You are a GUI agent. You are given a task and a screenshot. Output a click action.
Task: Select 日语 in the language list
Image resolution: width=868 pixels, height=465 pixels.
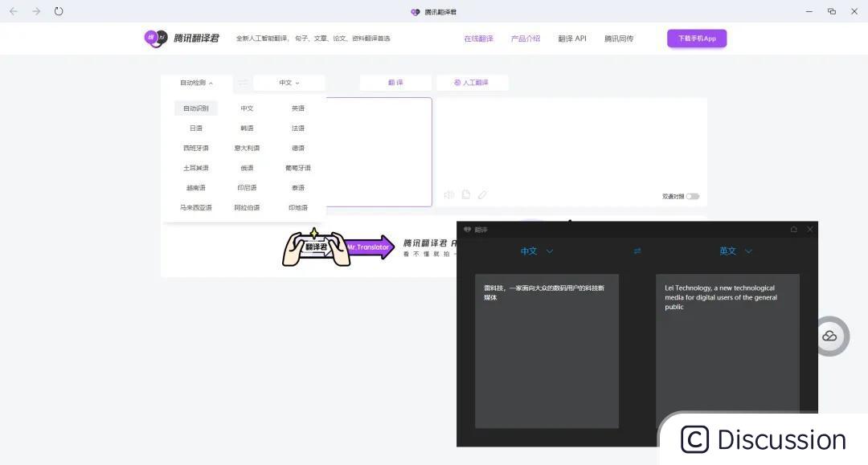point(196,128)
